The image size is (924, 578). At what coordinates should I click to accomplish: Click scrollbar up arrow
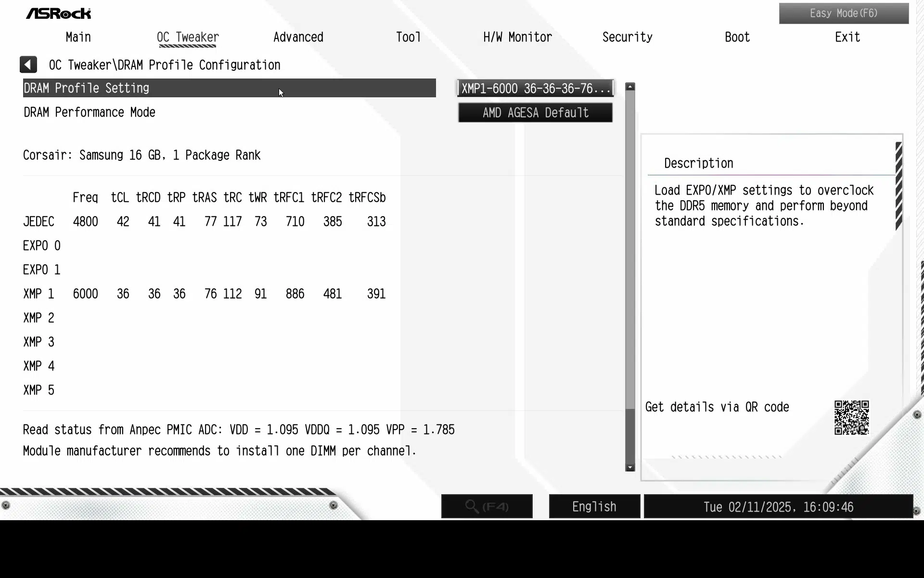[630, 87]
